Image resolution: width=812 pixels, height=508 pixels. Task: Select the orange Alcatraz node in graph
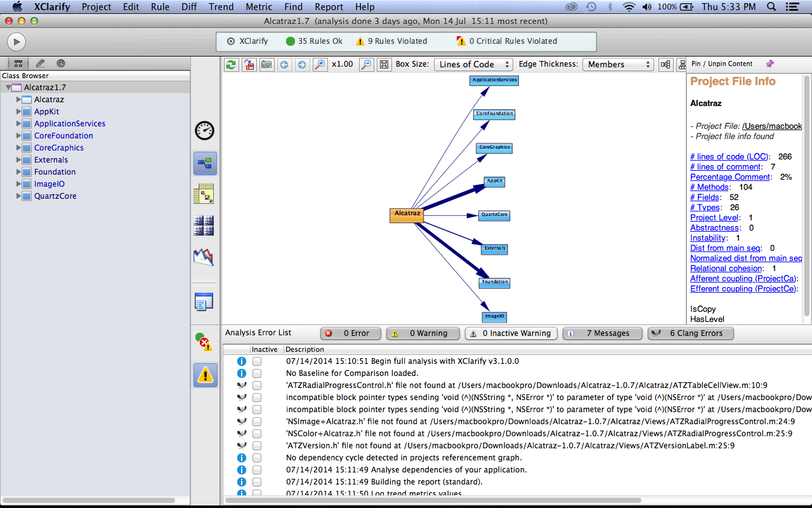pyautogui.click(x=407, y=215)
